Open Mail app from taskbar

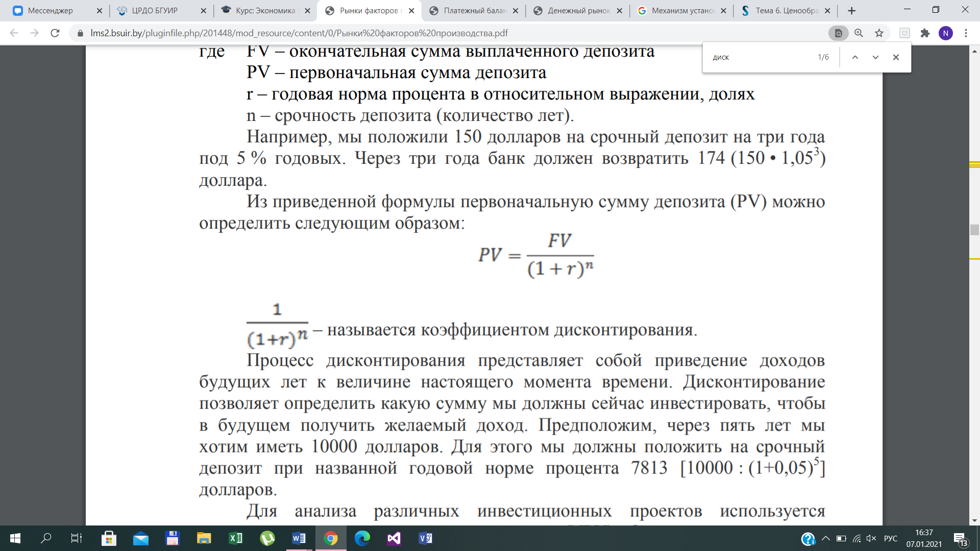click(x=140, y=538)
